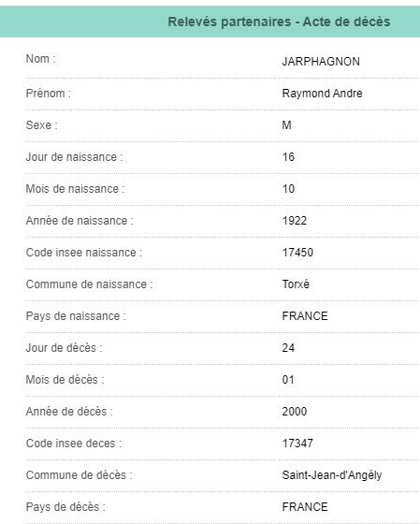Image resolution: width=420 pixels, height=524 pixels.
Task: Click the first name Raymond Andre
Action: (x=322, y=94)
